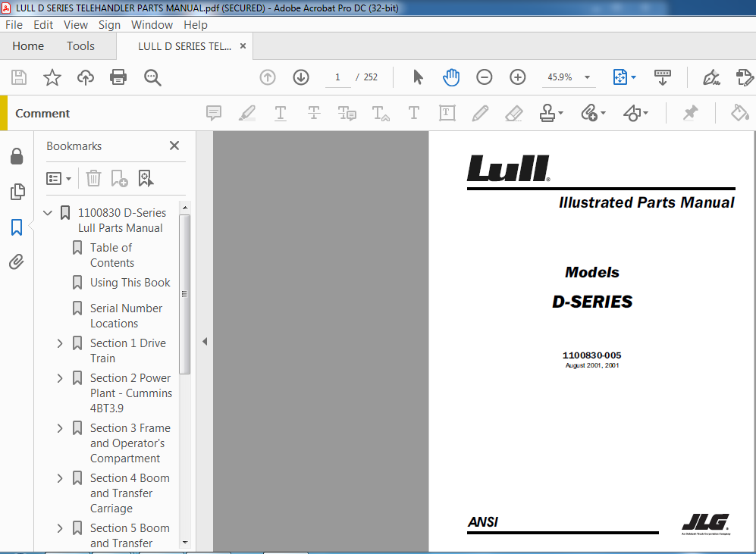Open the find text magnifier icon
Screen dimensions: 756x554
tap(152, 77)
